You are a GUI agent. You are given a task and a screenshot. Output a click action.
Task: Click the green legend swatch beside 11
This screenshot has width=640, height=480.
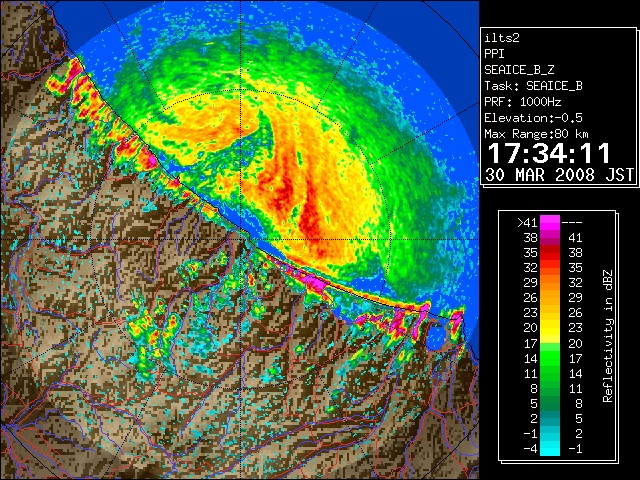[550, 373]
